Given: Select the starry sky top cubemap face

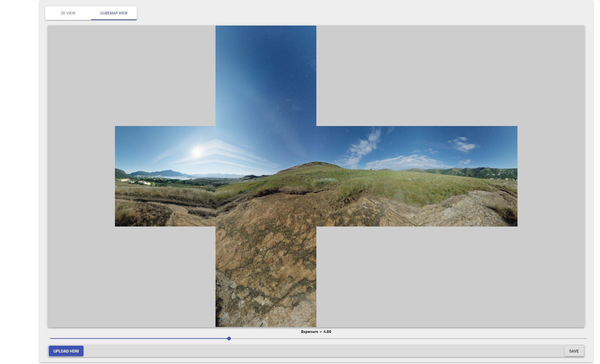Looking at the screenshot, I should (266, 75).
